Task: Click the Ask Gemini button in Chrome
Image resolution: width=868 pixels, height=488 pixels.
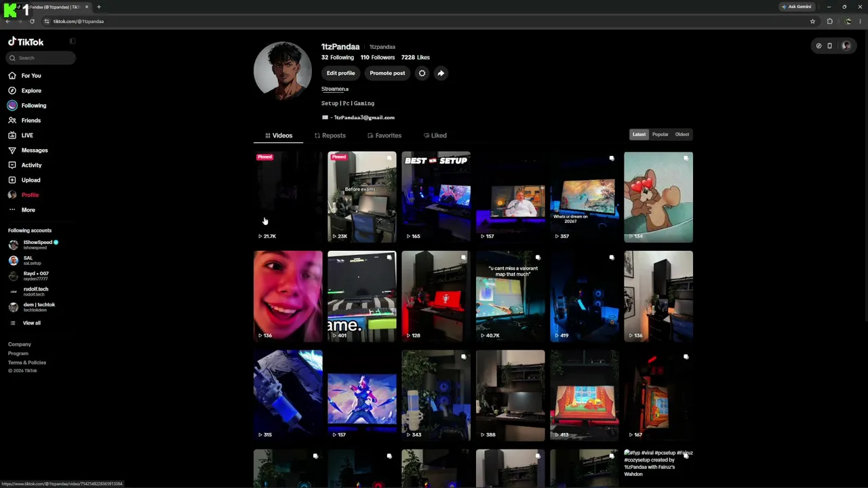Action: 796,7
